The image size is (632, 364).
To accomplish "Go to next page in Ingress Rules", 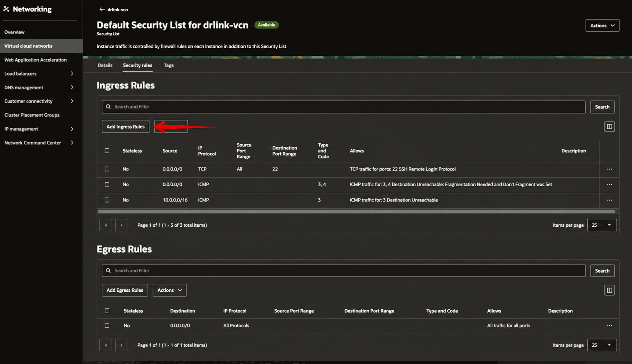I will pos(122,225).
